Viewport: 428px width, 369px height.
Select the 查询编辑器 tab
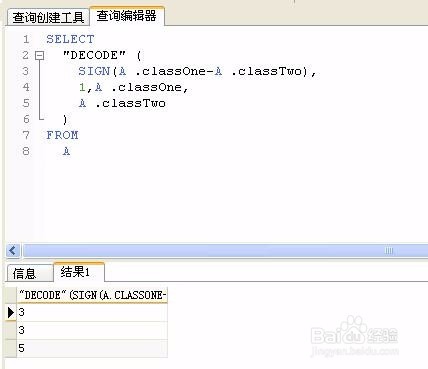127,16
